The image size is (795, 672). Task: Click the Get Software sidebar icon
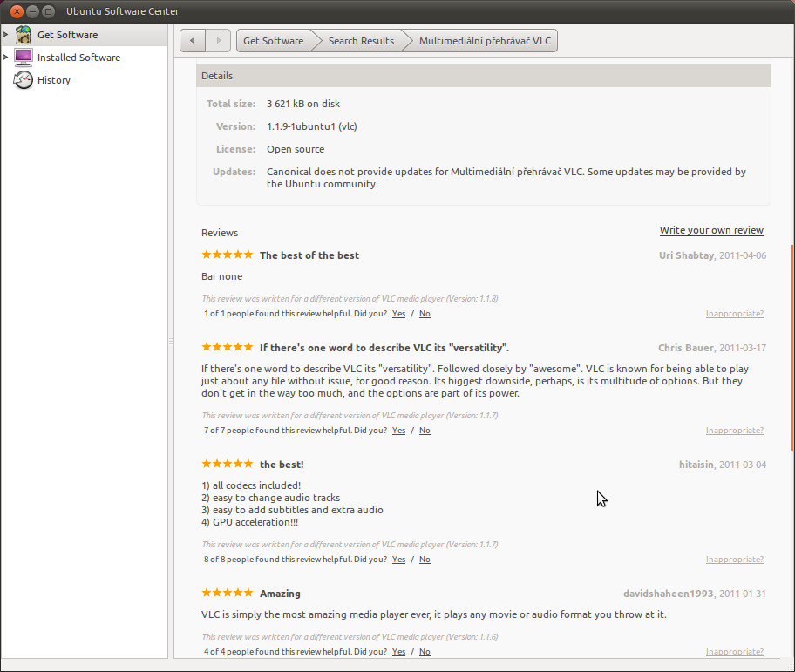24,35
